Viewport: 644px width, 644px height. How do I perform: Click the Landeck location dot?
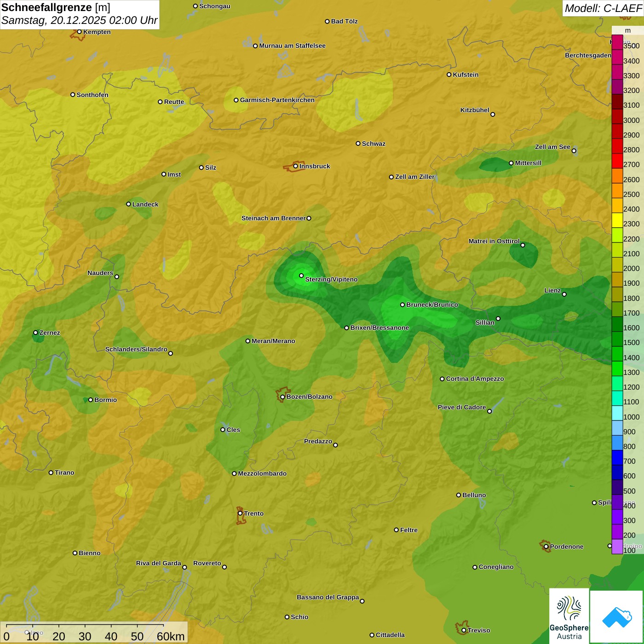click(x=128, y=204)
